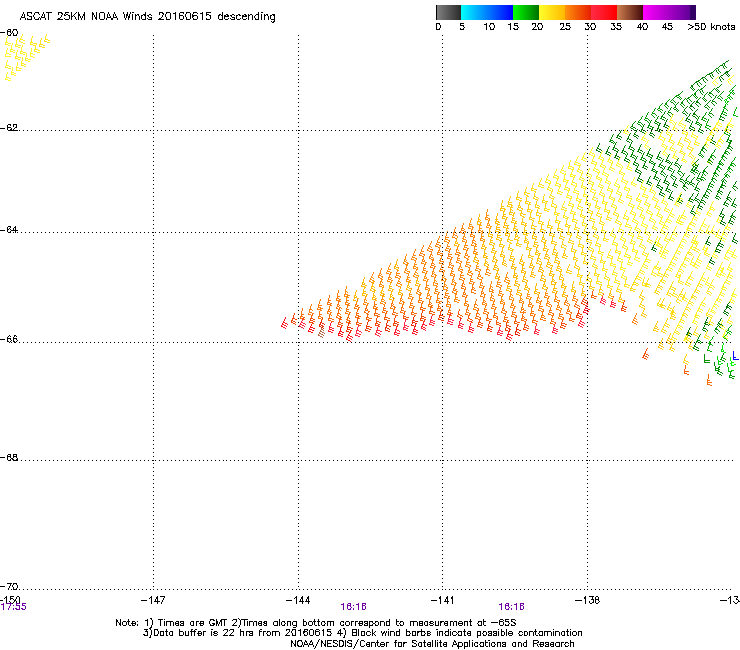
Task: Click the -144 longitude label
Action: point(298,599)
